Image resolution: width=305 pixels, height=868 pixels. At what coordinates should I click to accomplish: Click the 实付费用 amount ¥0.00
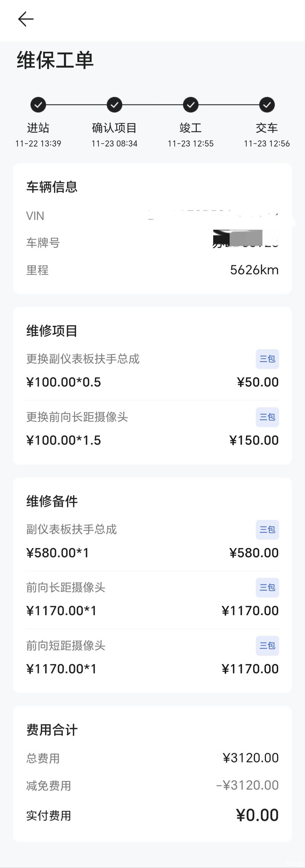257,815
